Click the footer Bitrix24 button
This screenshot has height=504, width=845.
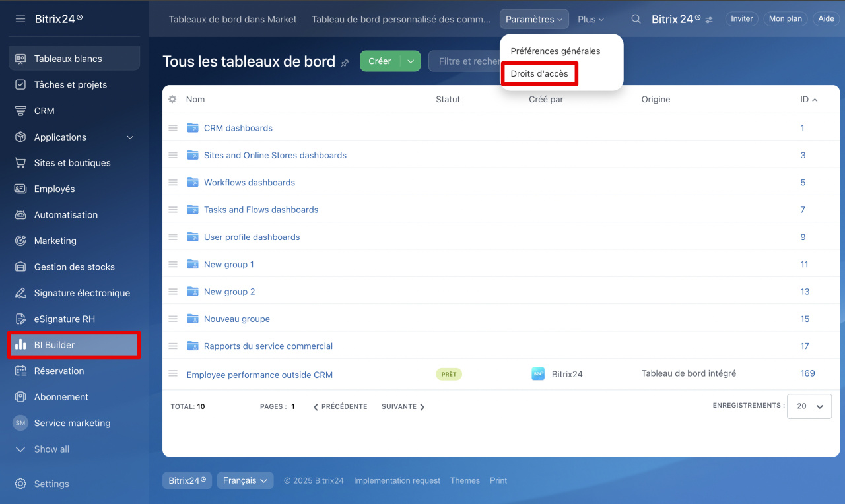tap(187, 480)
